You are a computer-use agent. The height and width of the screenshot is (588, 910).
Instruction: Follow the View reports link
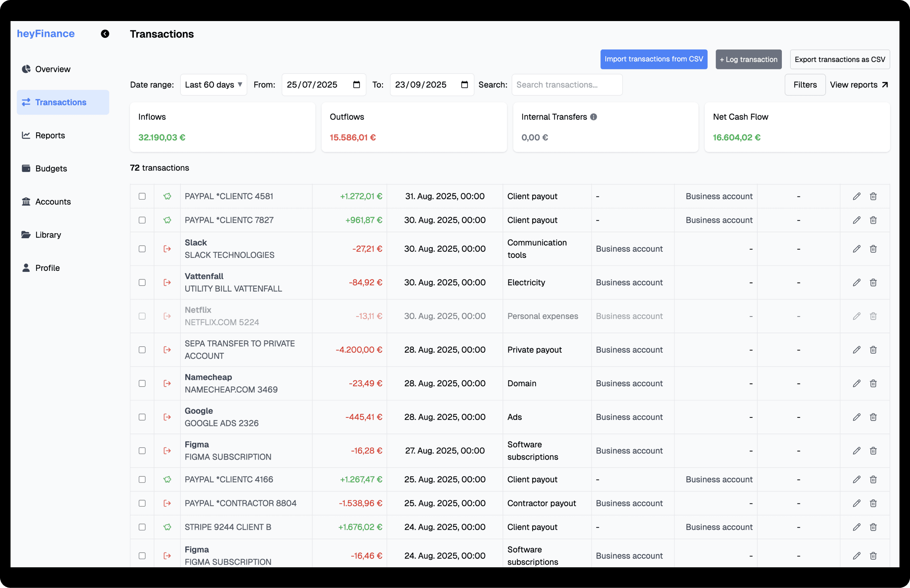pos(859,85)
